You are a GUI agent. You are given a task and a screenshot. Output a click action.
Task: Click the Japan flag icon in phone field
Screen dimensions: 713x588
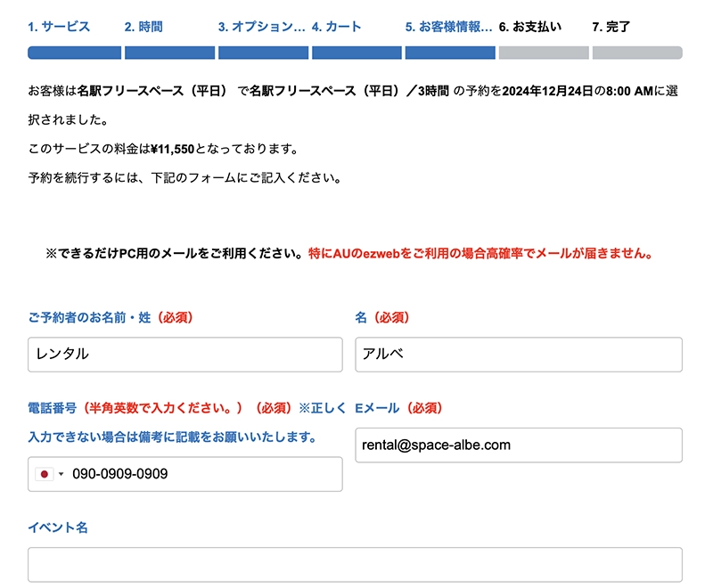(x=45, y=474)
